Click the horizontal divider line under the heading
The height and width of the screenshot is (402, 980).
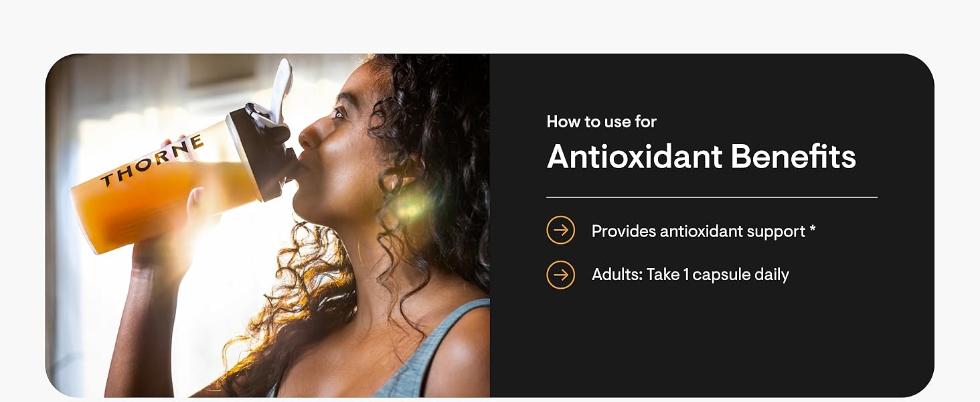pyautogui.click(x=712, y=197)
